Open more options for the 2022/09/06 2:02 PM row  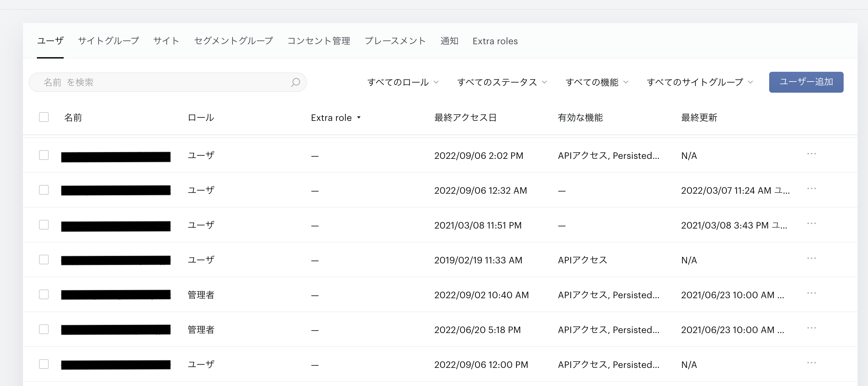(x=811, y=154)
